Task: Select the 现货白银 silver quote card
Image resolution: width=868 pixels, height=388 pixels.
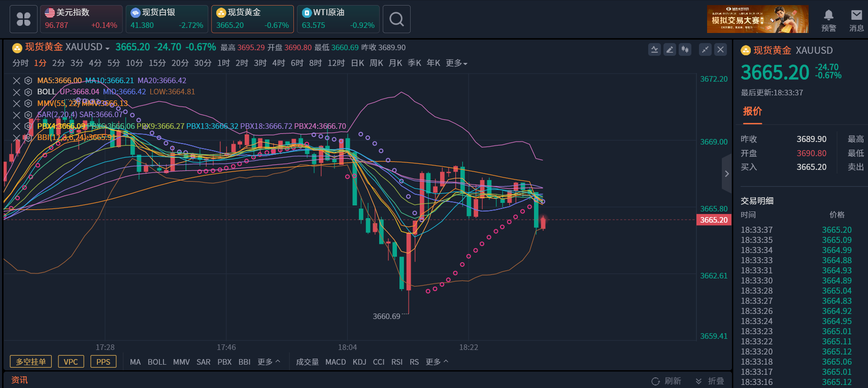Action: [x=166, y=19]
